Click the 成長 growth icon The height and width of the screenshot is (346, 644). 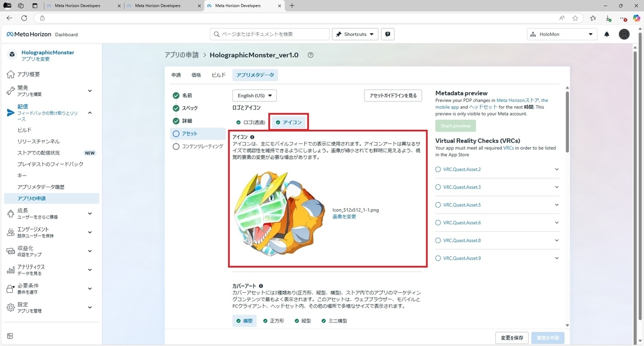[11, 214]
